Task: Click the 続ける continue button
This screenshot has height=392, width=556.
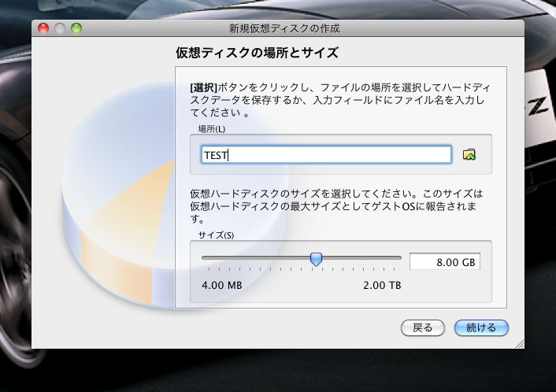Action: tap(481, 327)
